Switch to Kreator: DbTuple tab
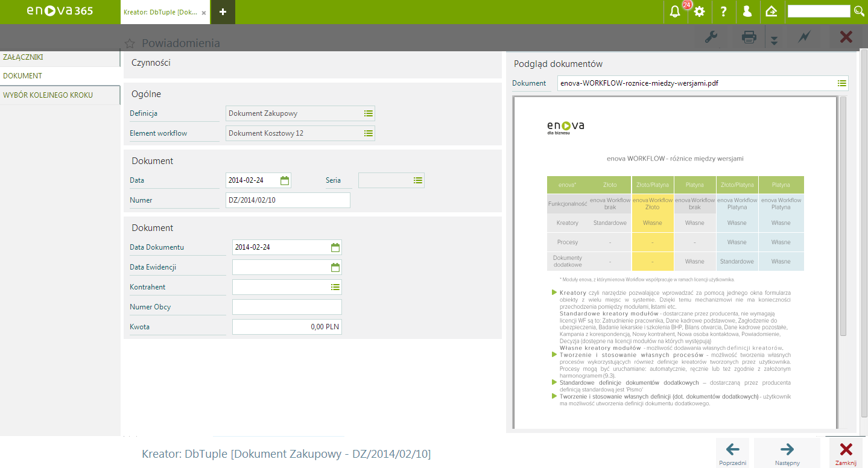868x468 pixels. pyautogui.click(x=160, y=12)
